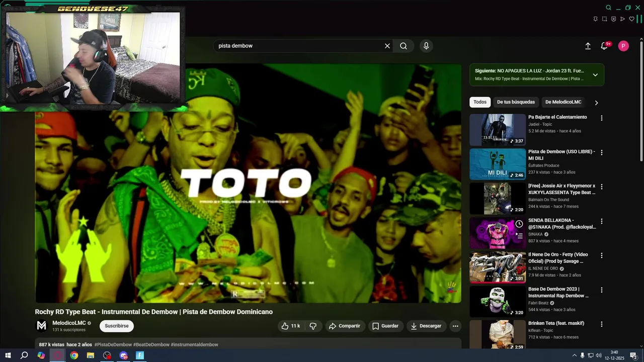The width and height of the screenshot is (644, 362).
Task: Click the #instrumentaldembow hashtag
Action: 195,345
